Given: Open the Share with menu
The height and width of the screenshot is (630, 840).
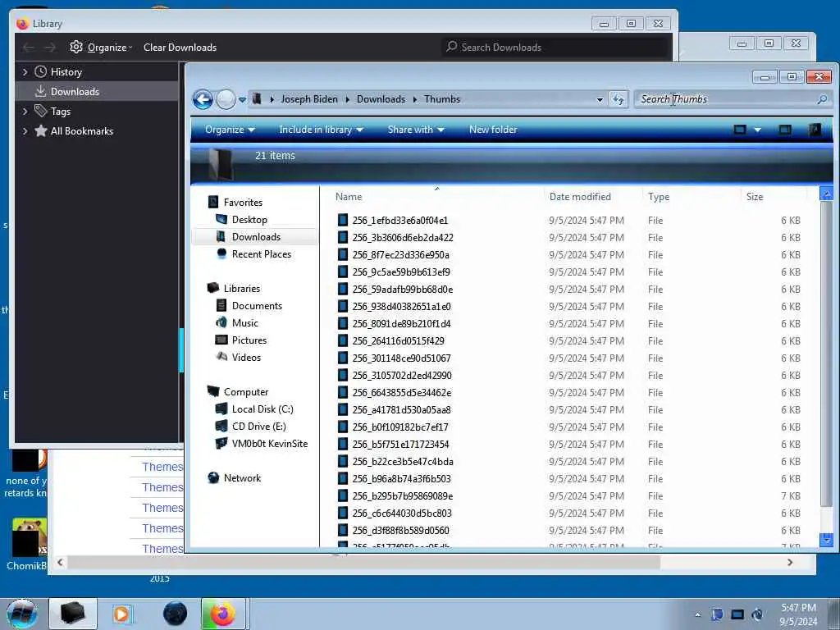Looking at the screenshot, I should point(416,130).
